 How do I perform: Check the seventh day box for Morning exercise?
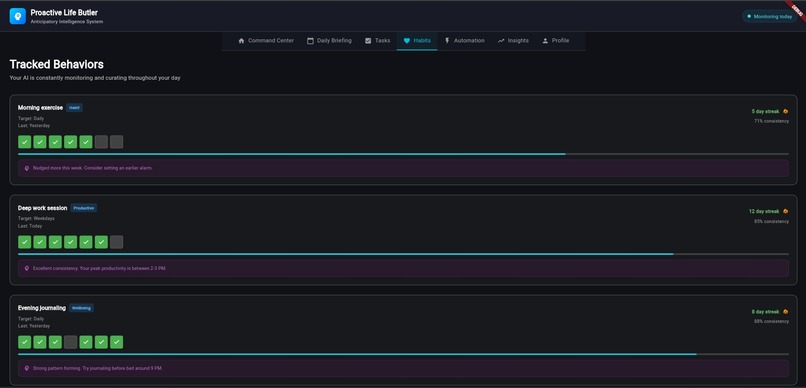[117, 142]
